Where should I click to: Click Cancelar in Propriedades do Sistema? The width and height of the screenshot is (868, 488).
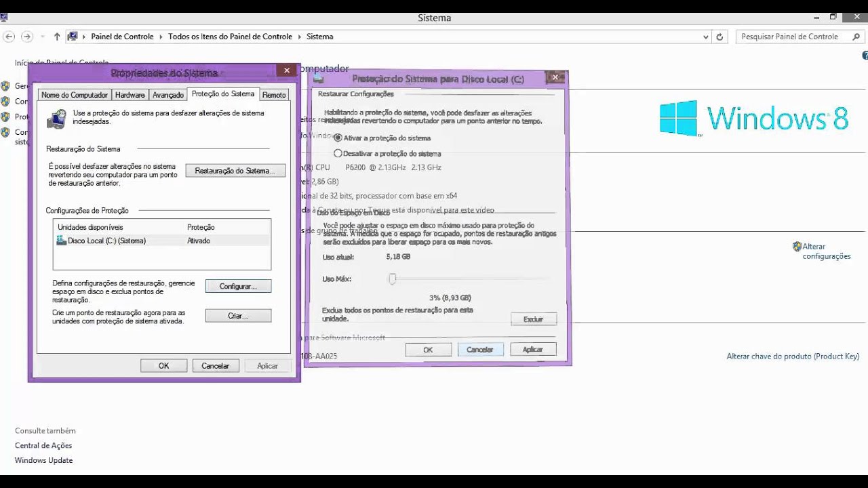tap(215, 365)
